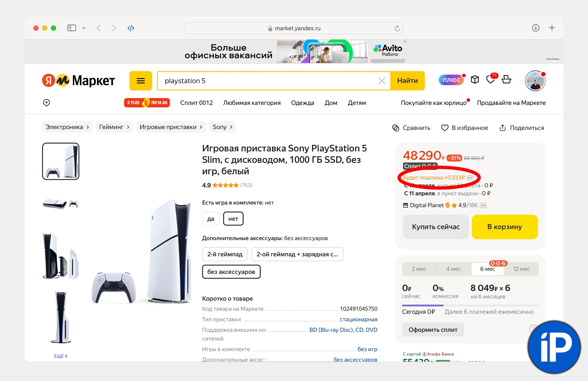This screenshot has width=588, height=381.
Task: Open the 'Одежда' category menu item
Action: point(302,103)
